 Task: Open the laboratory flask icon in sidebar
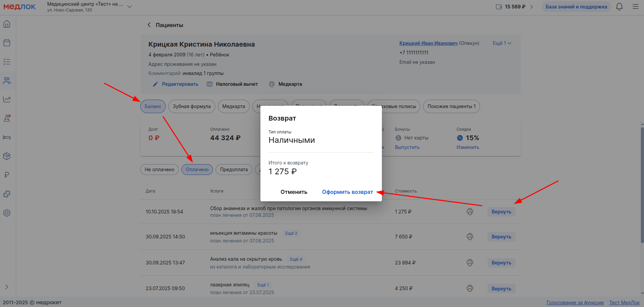7,118
